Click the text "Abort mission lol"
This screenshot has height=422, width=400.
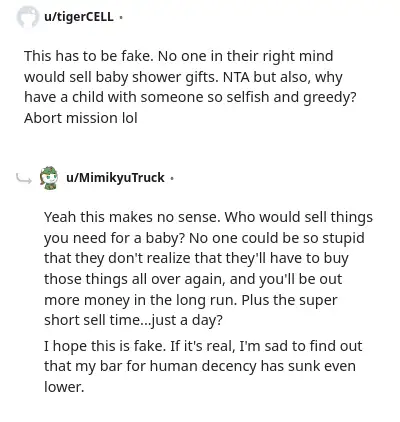click(x=81, y=118)
